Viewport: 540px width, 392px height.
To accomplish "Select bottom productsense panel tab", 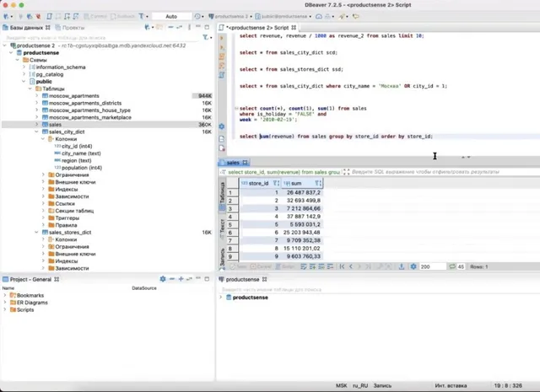I will tap(242, 280).
